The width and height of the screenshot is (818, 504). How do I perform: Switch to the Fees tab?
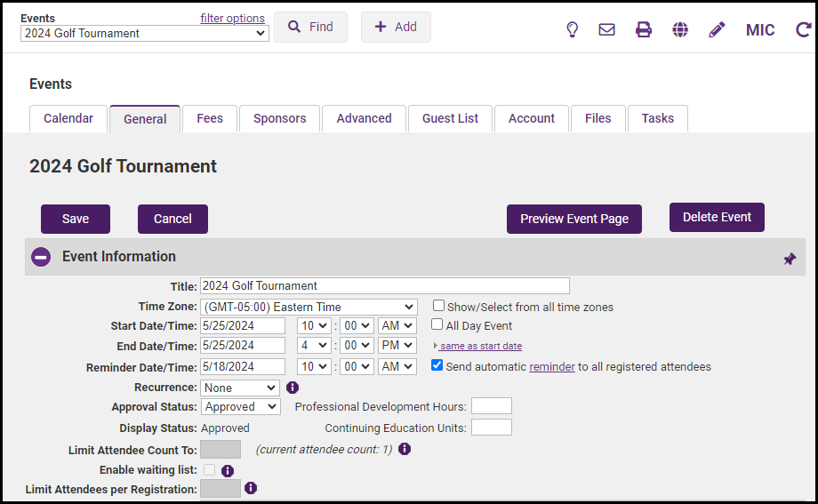tap(210, 118)
